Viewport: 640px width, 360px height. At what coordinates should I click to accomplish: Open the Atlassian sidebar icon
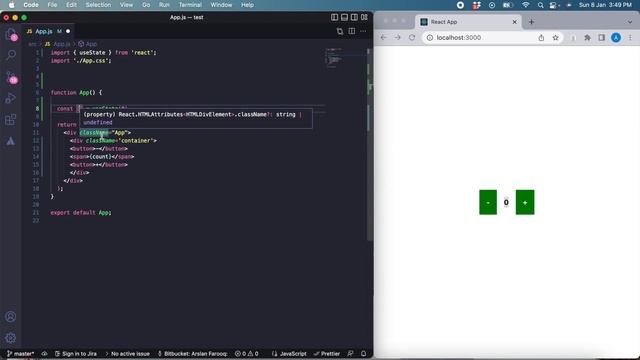tap(11, 141)
